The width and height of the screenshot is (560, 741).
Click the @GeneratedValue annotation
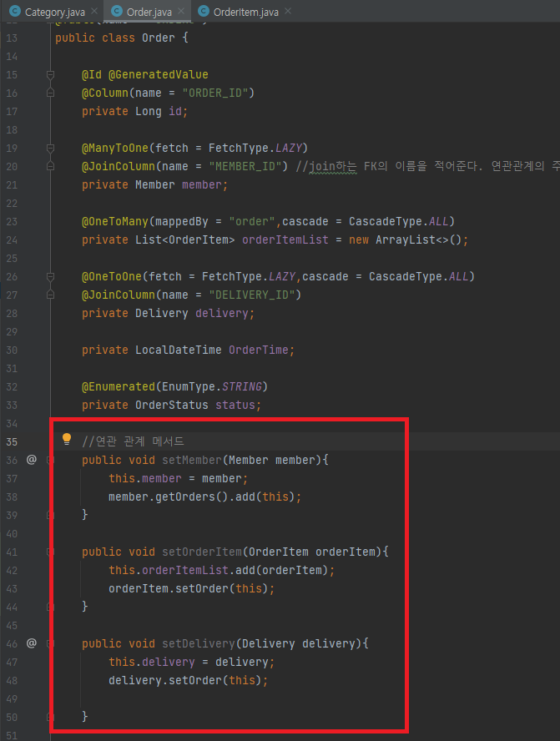pyautogui.click(x=159, y=74)
